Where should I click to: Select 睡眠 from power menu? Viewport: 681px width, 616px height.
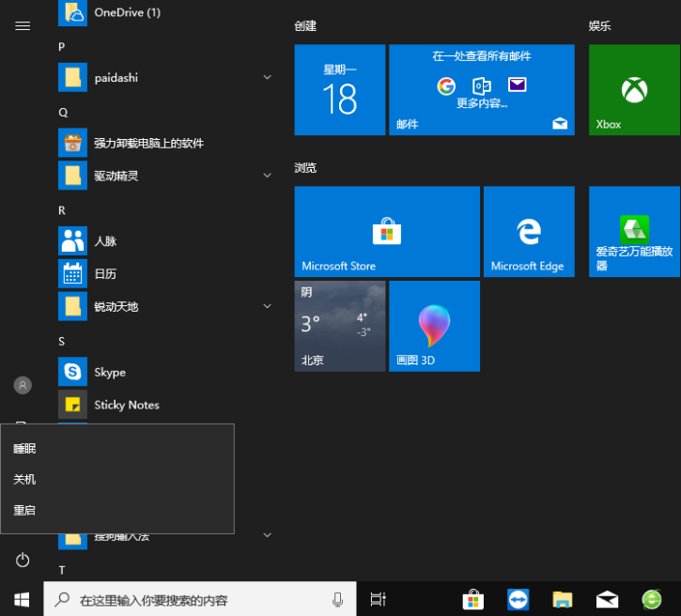24,448
